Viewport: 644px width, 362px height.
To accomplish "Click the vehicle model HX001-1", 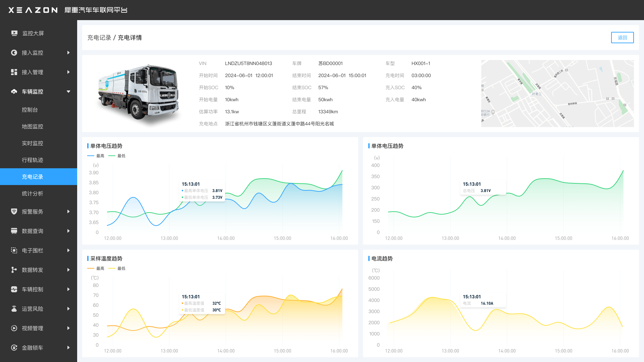I will 421,63.
